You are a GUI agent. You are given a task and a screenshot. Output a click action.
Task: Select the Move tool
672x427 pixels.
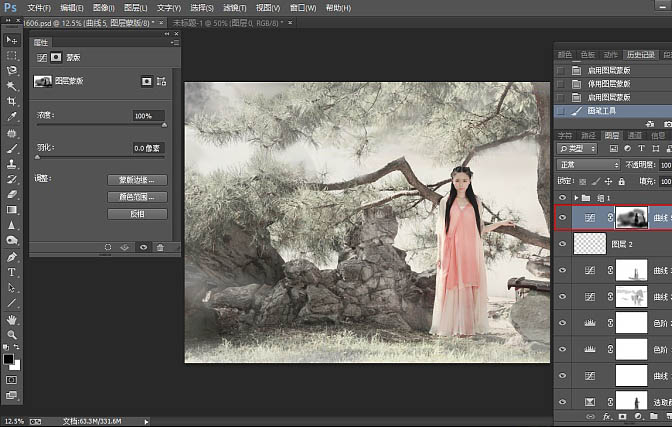pyautogui.click(x=12, y=40)
